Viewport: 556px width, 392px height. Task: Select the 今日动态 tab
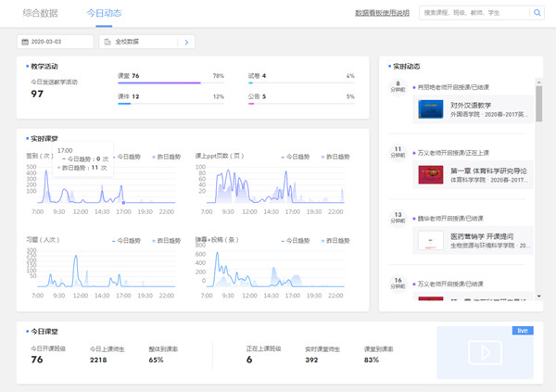point(104,13)
